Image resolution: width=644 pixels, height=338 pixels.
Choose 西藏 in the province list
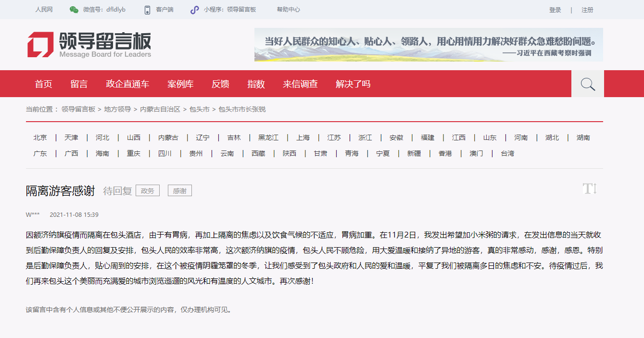point(258,153)
